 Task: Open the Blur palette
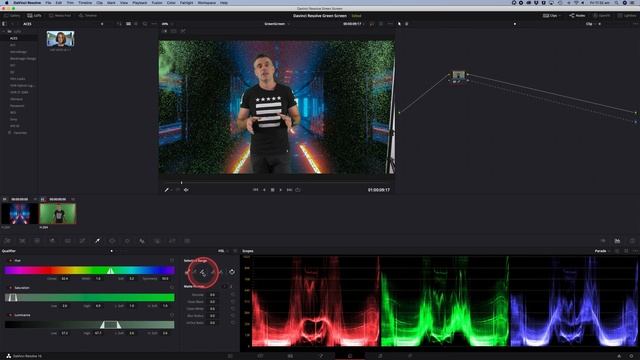[x=142, y=241]
